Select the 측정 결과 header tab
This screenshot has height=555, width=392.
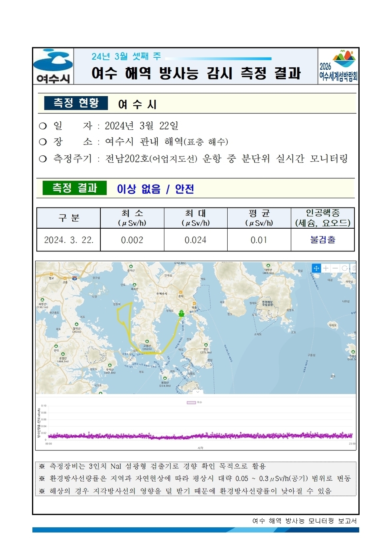tap(76, 187)
